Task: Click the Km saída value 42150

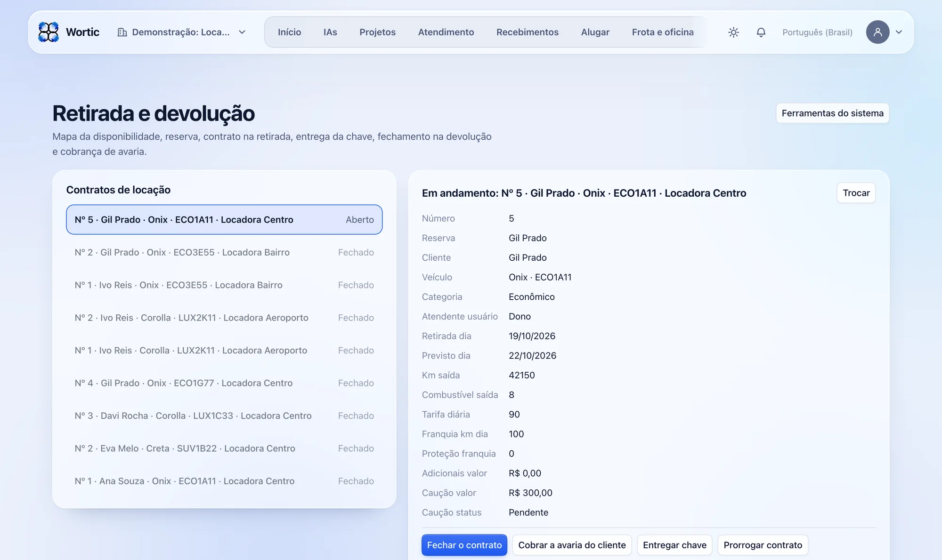Action: pos(521,375)
